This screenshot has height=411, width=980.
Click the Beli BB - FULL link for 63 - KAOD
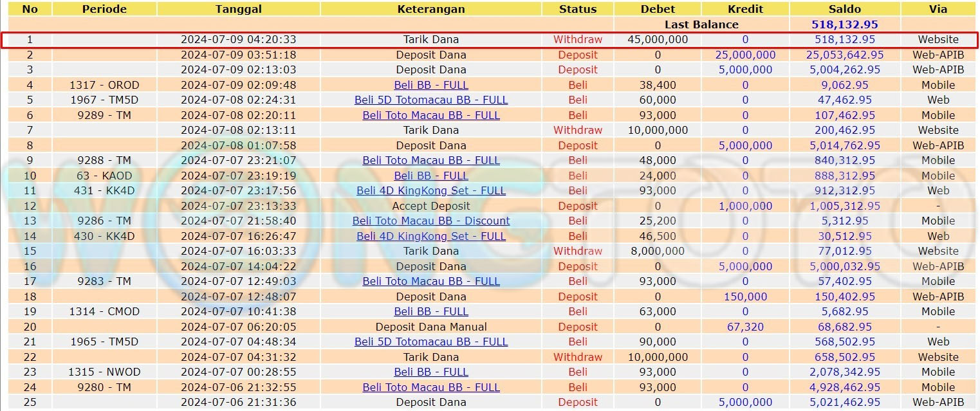click(431, 176)
